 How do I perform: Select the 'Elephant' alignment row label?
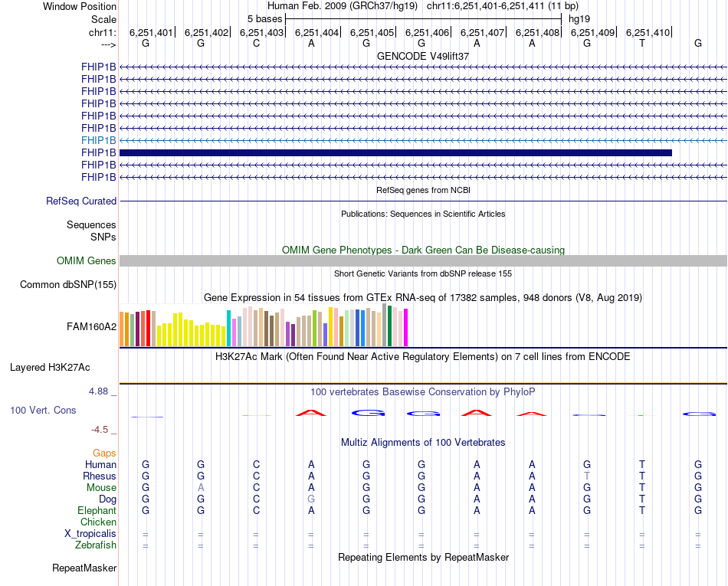point(97,511)
